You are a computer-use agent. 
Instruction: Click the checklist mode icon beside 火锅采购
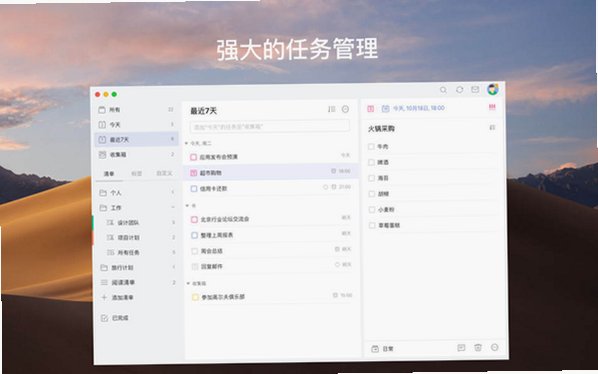(x=492, y=127)
